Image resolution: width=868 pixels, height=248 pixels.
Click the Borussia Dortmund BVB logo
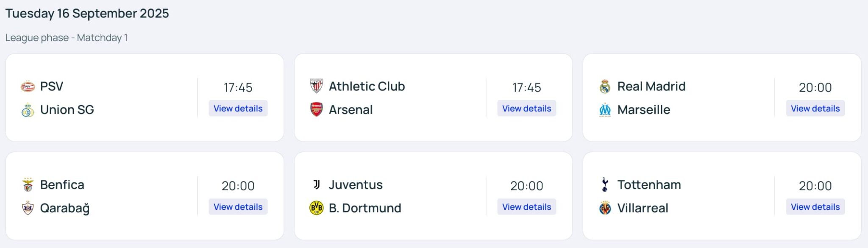click(317, 208)
